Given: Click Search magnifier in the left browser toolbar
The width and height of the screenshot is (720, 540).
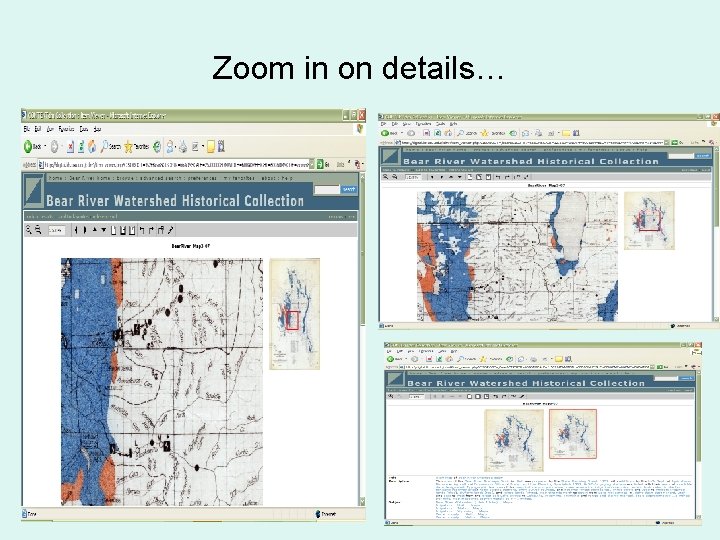Looking at the screenshot, I should pos(111,147).
